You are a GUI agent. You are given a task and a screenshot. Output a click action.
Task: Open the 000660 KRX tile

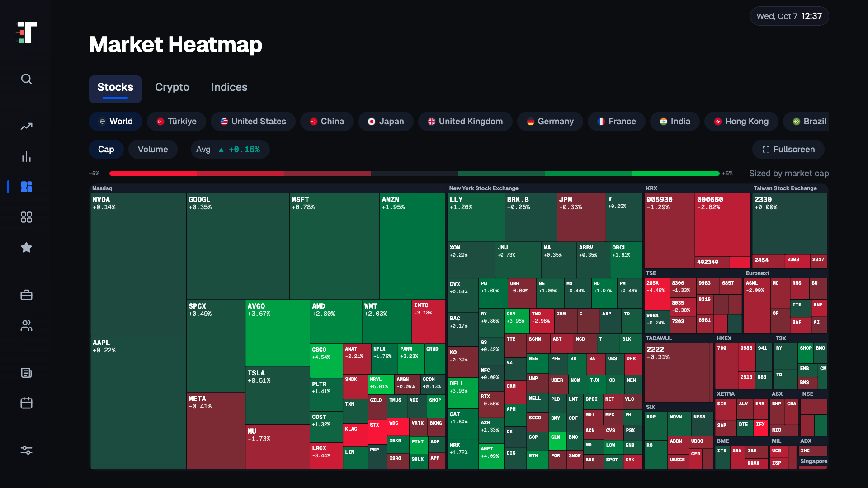click(723, 225)
